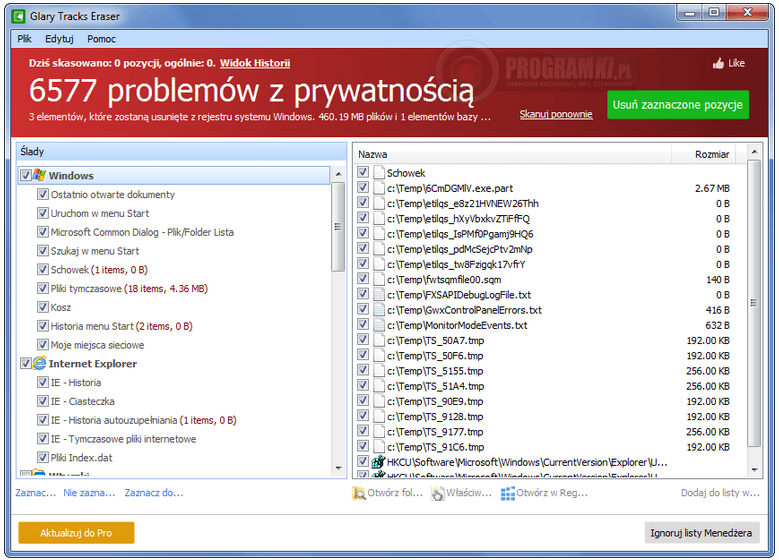Click file icon of 6CmDGMlV.exe.part

tap(379, 188)
